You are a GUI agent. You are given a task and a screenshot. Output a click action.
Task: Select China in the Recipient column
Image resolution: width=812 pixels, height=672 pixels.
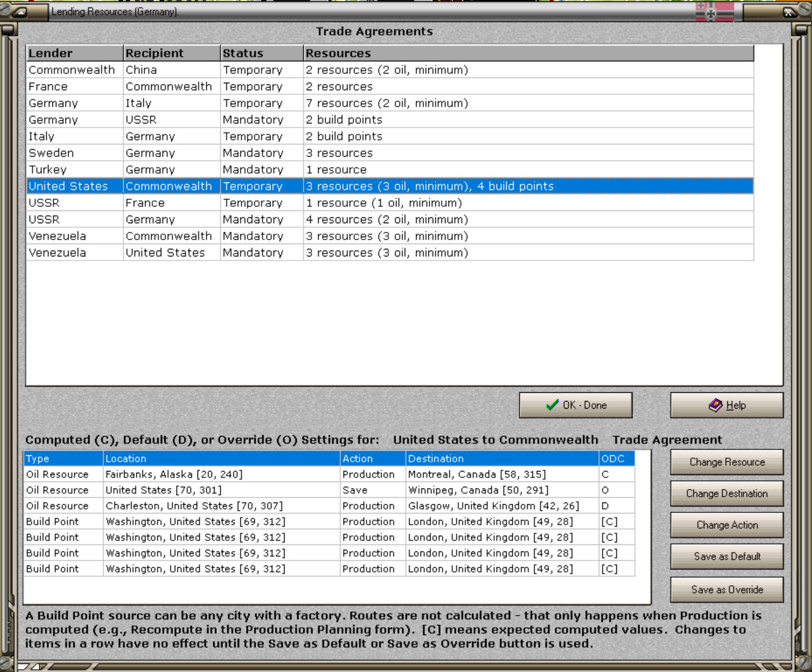[x=172, y=70]
